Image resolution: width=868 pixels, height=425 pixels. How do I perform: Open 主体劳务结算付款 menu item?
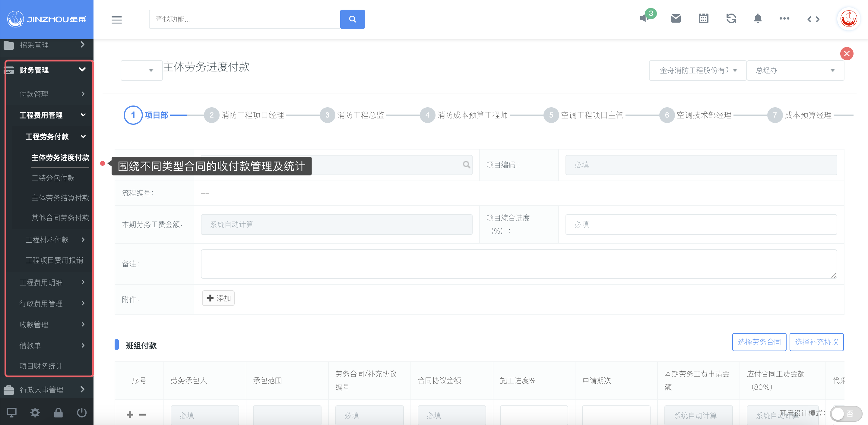coord(60,198)
